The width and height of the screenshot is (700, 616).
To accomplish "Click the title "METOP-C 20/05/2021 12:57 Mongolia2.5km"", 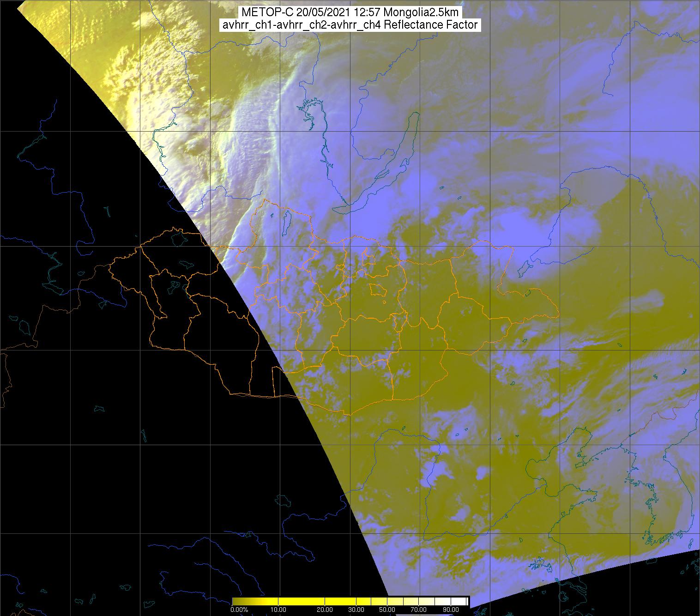I will click(350, 12).
